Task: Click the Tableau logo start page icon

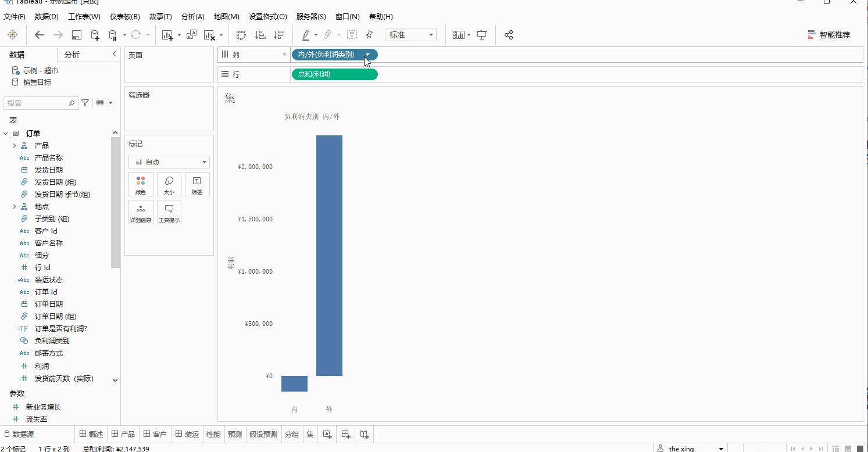Action: pyautogui.click(x=12, y=35)
